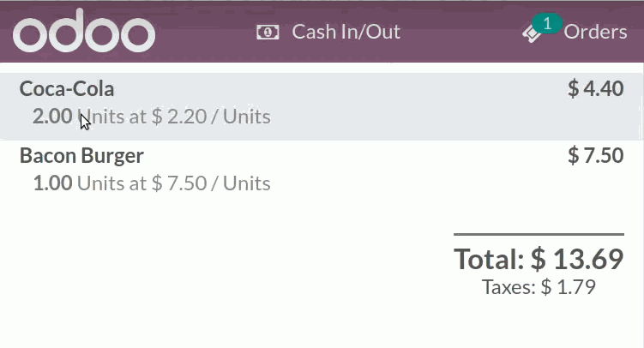Click the 1.00 quantity on Bacon Burger

coord(52,183)
